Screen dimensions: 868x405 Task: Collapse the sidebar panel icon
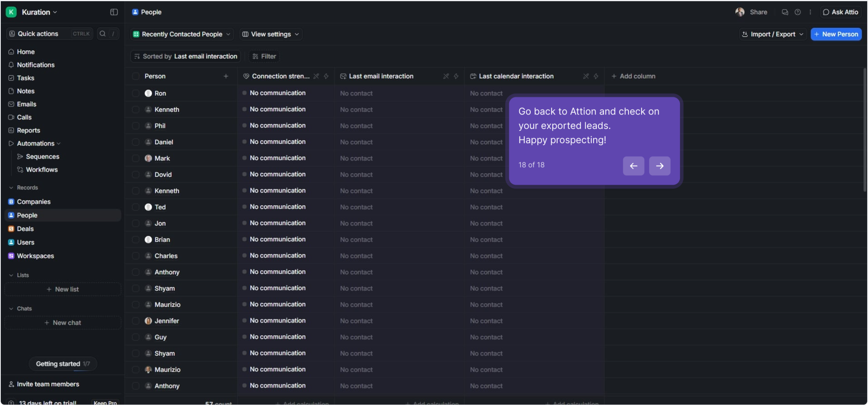tap(114, 12)
